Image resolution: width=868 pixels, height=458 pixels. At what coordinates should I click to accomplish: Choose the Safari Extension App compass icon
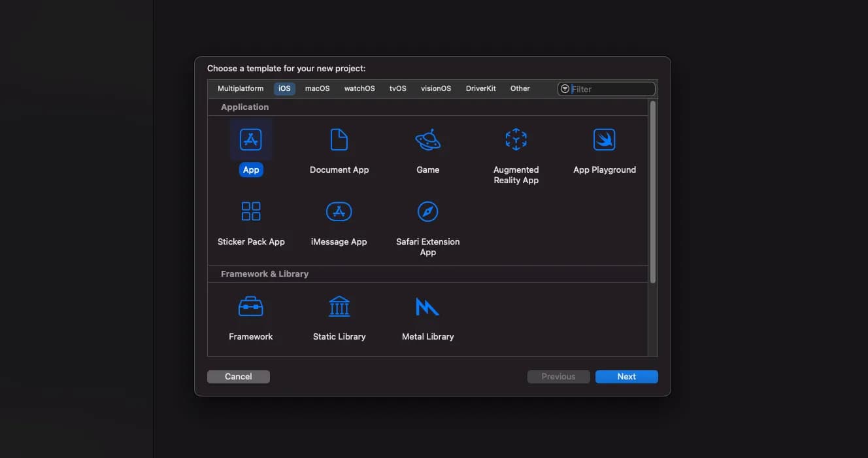point(427,212)
